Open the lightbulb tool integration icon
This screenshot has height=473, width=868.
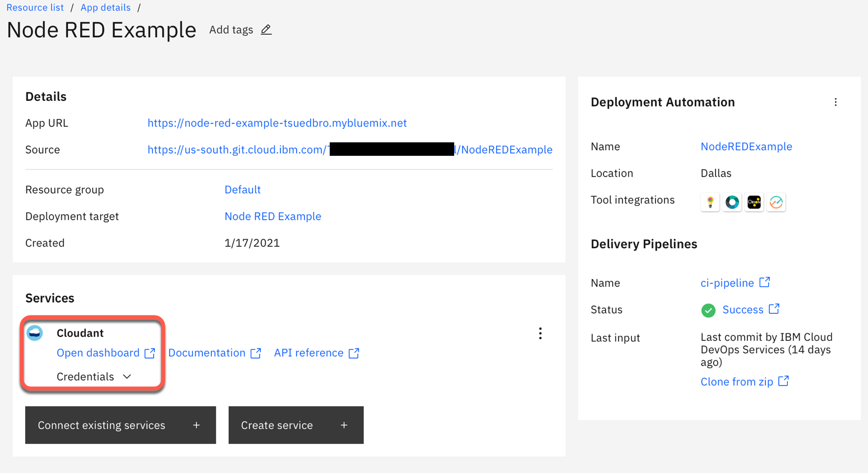click(710, 202)
